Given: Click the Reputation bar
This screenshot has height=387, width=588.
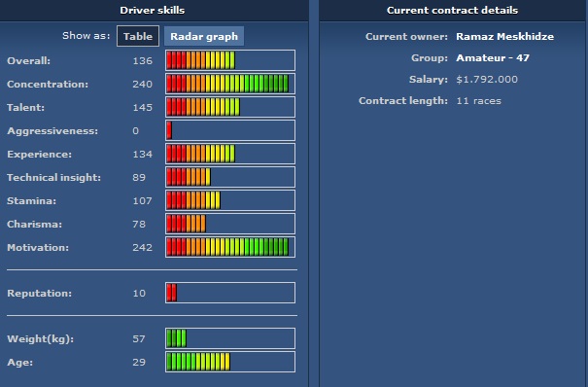Looking at the screenshot, I should 230,293.
